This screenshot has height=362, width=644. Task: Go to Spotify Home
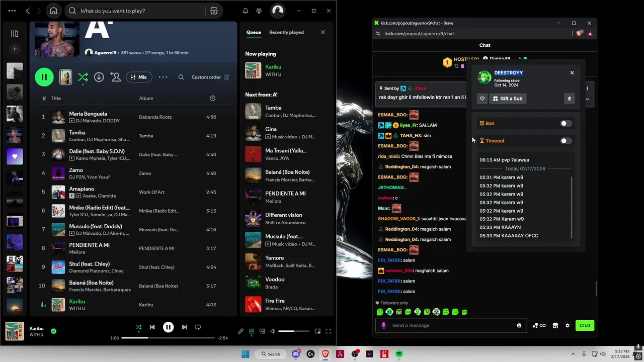(53, 11)
